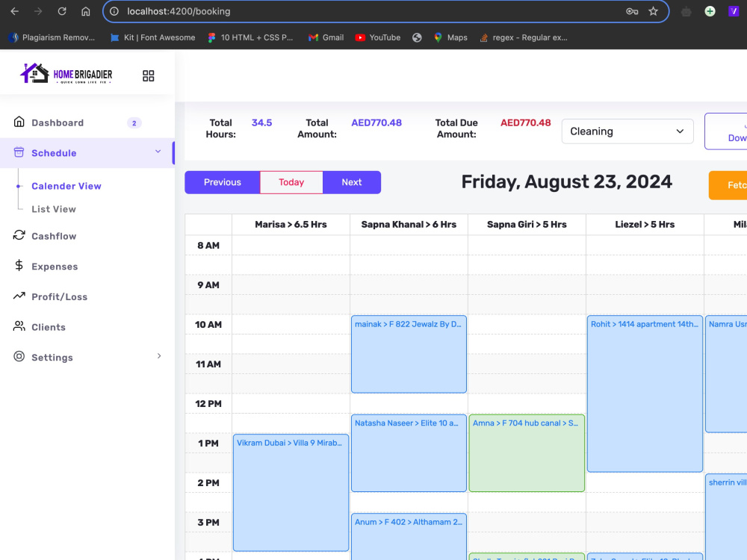Expand the Settings submenu chevron
Screen dimensions: 747x560
[x=159, y=355]
